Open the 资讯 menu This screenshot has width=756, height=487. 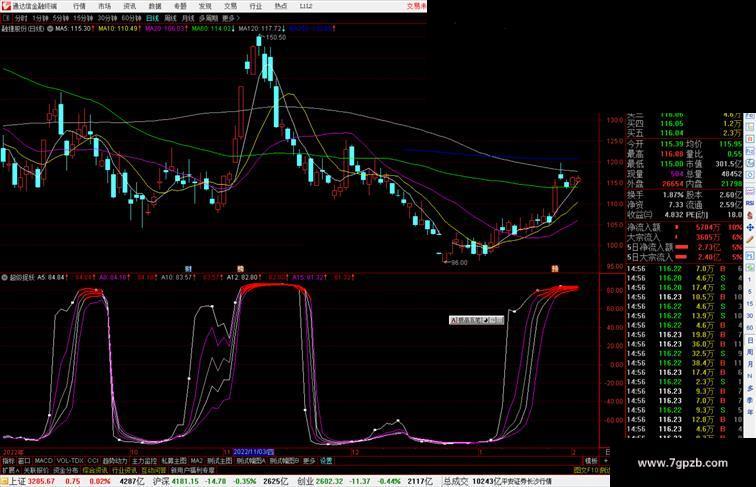tap(130, 6)
